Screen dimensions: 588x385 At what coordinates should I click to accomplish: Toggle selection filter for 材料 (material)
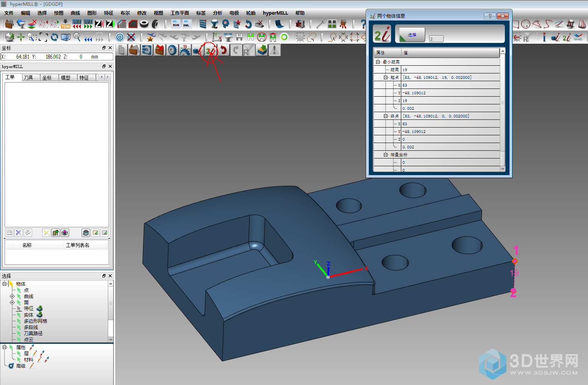(19, 359)
